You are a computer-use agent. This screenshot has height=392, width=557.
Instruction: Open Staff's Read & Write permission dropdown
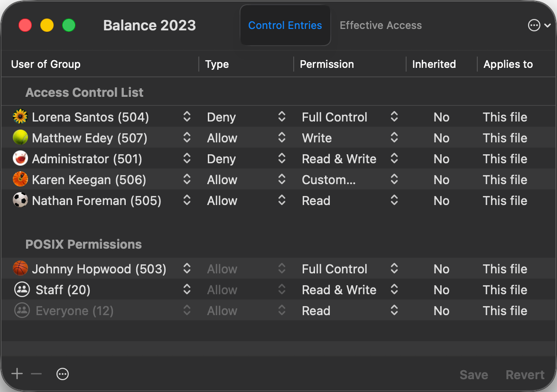click(x=394, y=289)
